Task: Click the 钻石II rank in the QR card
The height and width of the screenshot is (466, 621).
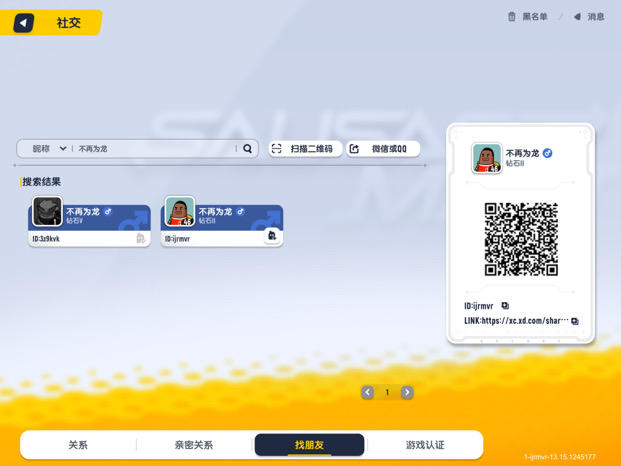Action: pos(515,163)
